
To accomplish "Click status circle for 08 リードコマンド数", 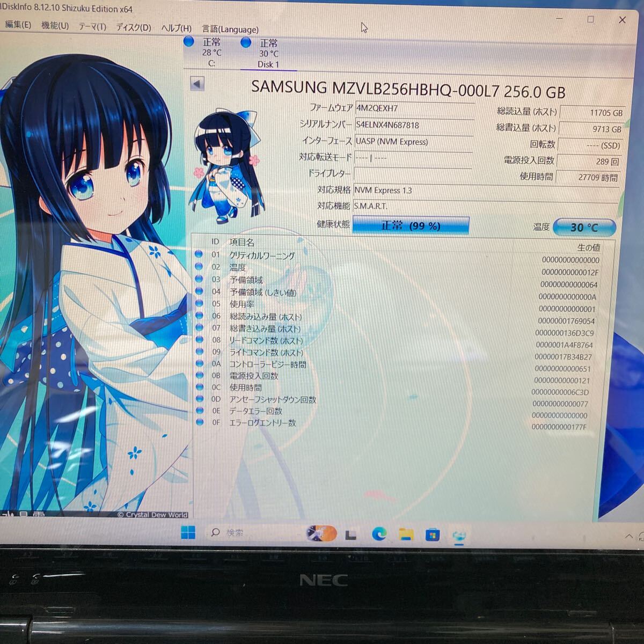I will (200, 340).
